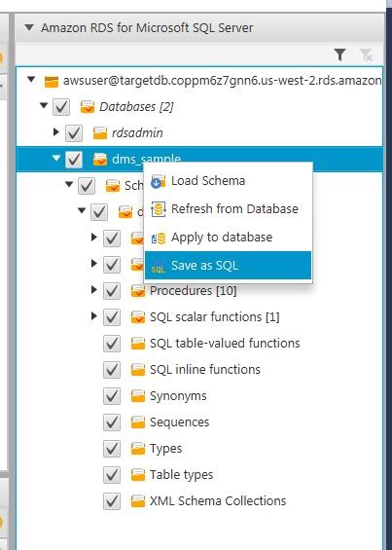Expand the SQL scalar functions [1] node
392x550 pixels.
click(94, 316)
